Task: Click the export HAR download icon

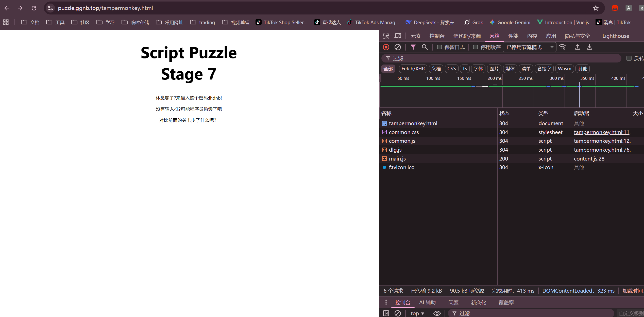Action: click(589, 47)
